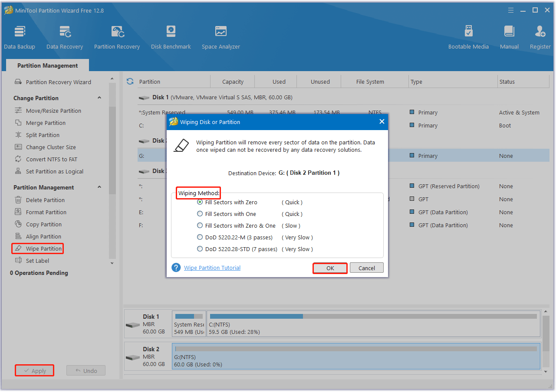Open the Manual

click(509, 36)
